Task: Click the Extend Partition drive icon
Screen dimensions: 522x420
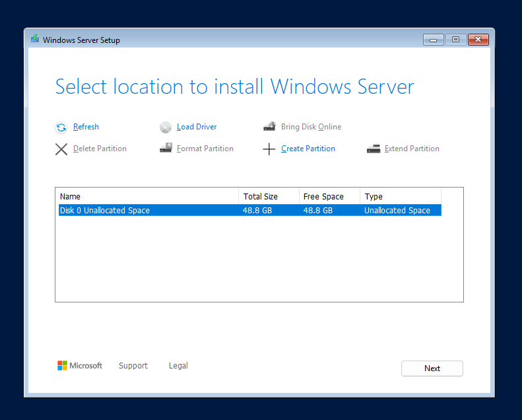Action: 374,149
